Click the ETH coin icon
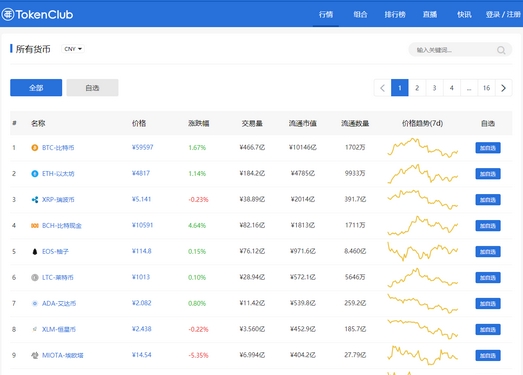Screen dimensions: 523x375 (35, 173)
